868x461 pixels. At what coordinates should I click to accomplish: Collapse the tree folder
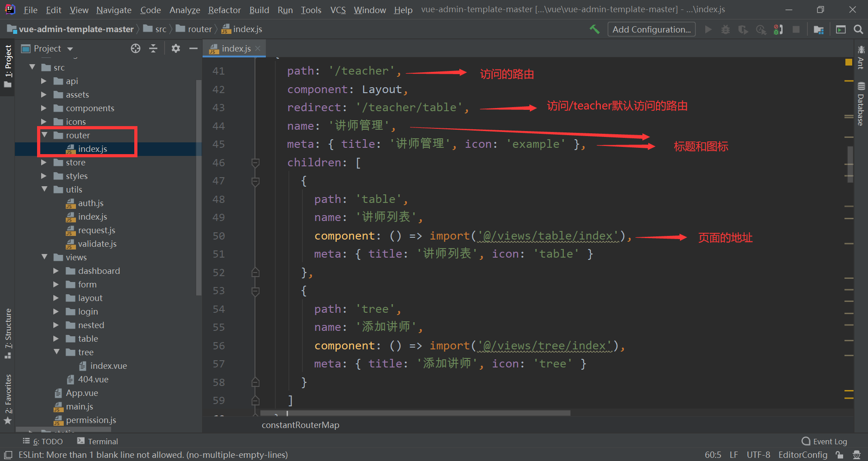[x=57, y=352]
